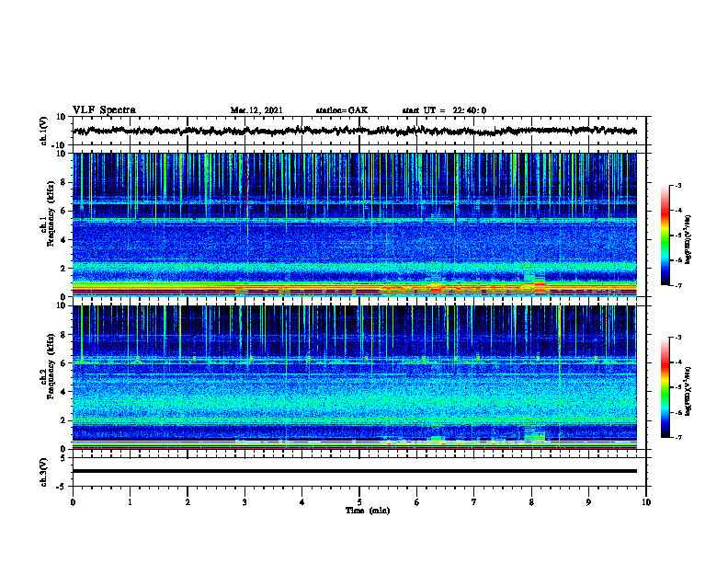The width and height of the screenshot is (728, 563).
Task: Click time axis tick label "2"
Action: pos(188,502)
